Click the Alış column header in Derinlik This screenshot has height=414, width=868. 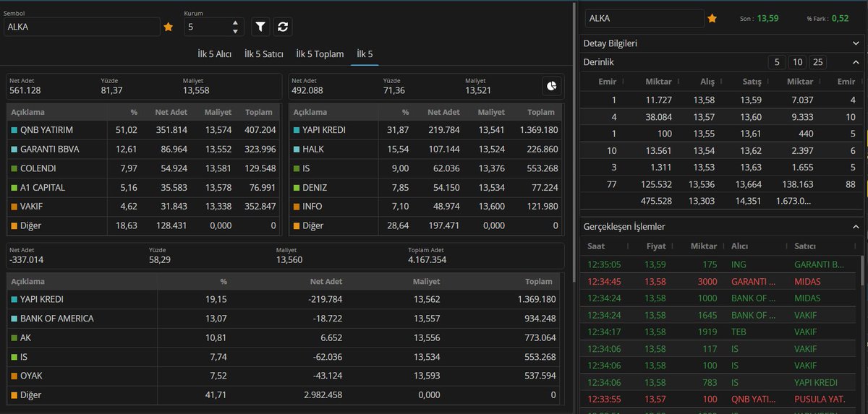[707, 82]
